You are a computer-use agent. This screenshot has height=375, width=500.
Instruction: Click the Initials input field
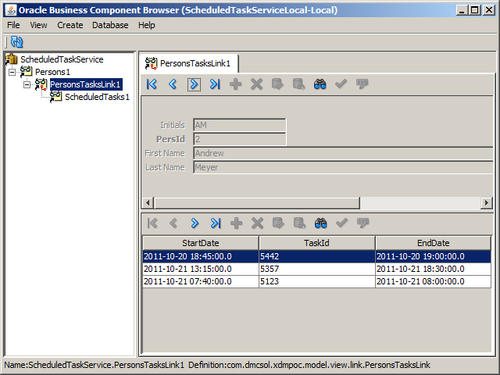pyautogui.click(x=239, y=125)
